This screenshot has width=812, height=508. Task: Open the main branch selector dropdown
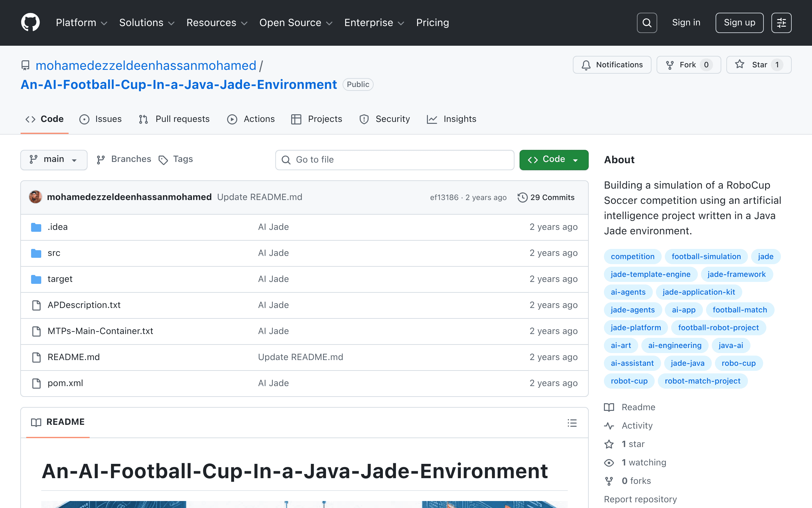(54, 160)
